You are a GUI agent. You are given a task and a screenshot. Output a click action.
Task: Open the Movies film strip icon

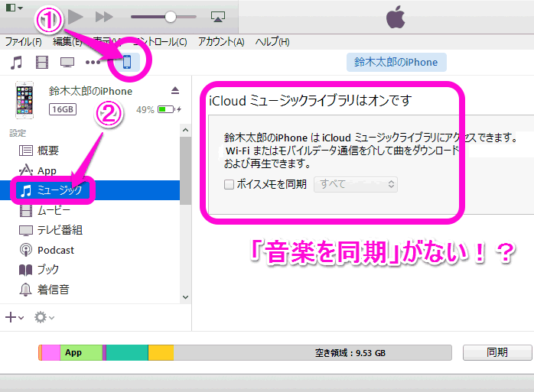(41, 62)
